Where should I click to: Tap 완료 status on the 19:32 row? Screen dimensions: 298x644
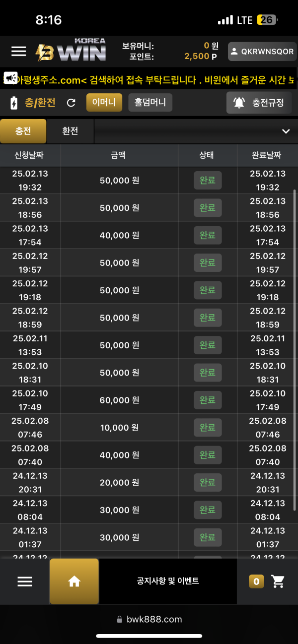(208, 181)
